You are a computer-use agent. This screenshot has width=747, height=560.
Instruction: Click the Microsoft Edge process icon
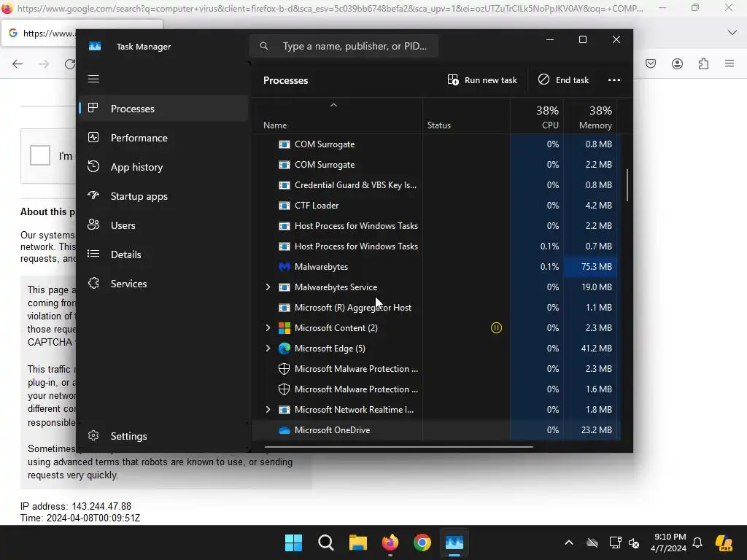tap(285, 349)
